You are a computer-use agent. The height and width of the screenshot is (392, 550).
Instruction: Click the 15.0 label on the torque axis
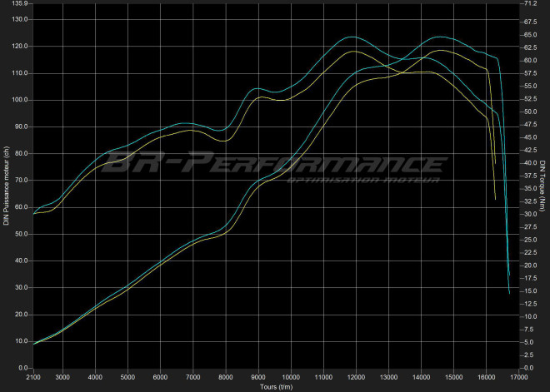(x=530, y=291)
